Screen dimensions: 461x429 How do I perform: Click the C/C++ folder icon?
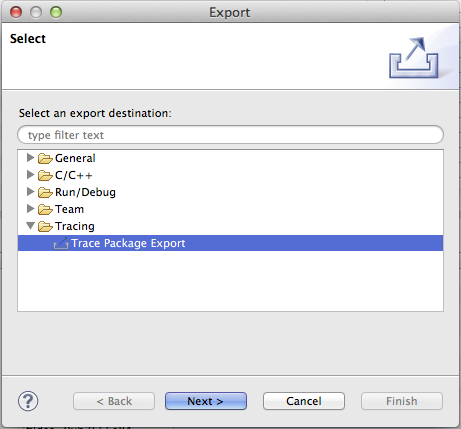(45, 175)
